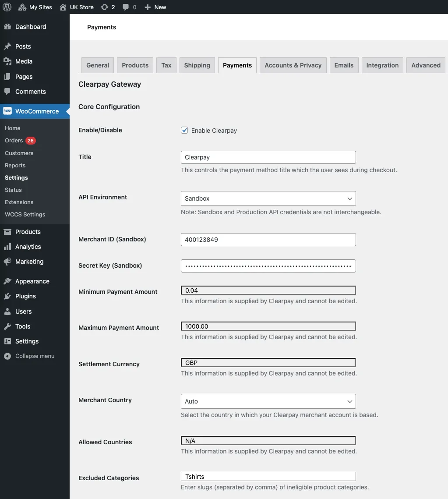Click the Tools wrench icon
This screenshot has height=499, width=448.
click(7, 326)
